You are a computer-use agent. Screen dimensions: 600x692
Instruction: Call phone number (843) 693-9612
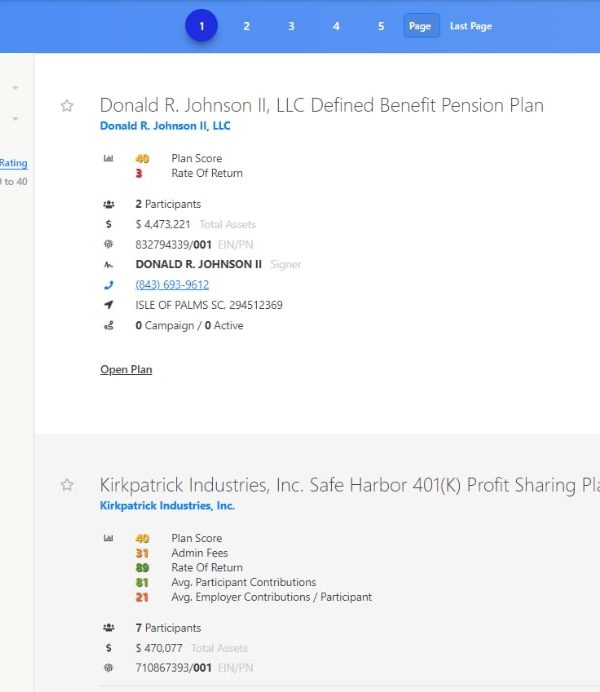(x=172, y=285)
